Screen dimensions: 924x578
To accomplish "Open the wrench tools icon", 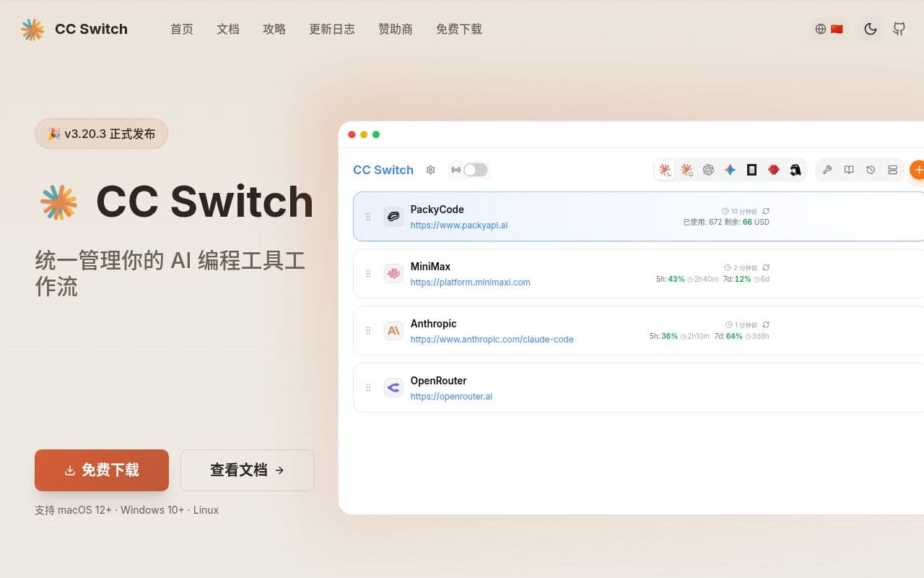I will coord(827,170).
